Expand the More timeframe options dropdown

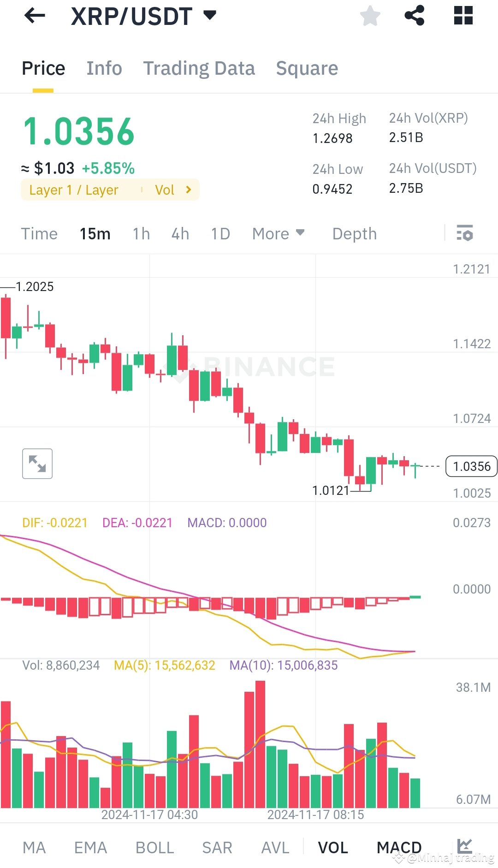(x=278, y=234)
